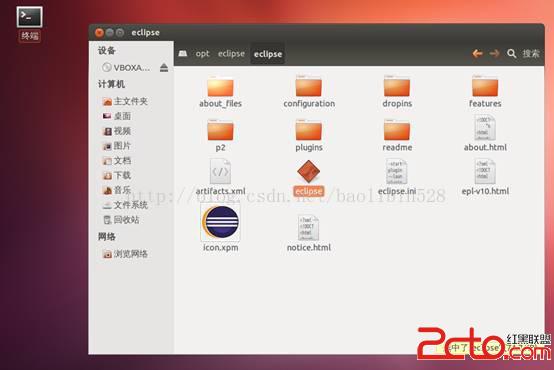Open search with the magnifier icon

512,54
